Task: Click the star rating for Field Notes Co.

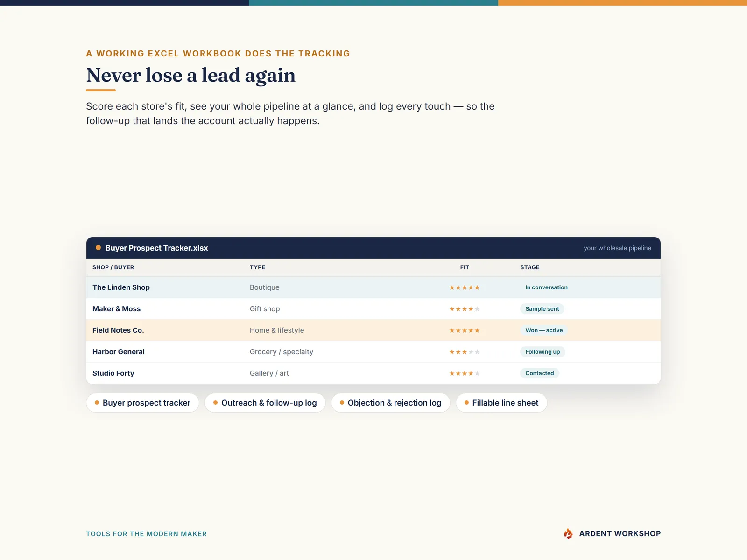Action: 465,330
